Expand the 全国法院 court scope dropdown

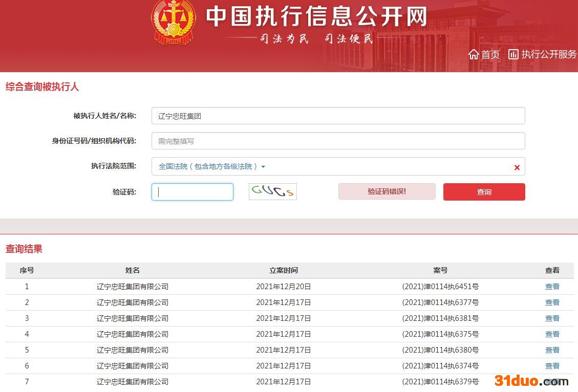tap(212, 166)
